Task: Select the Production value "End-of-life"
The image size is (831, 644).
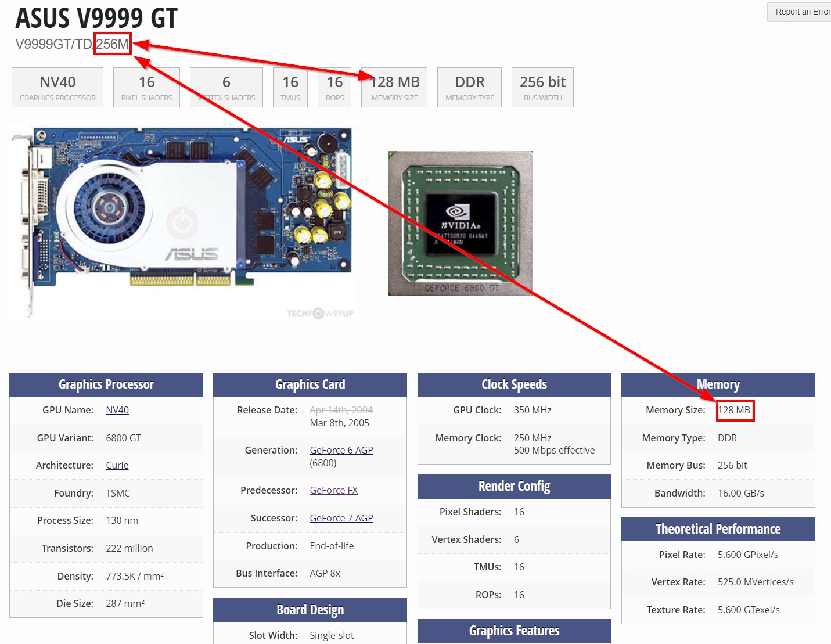Action: click(332, 546)
